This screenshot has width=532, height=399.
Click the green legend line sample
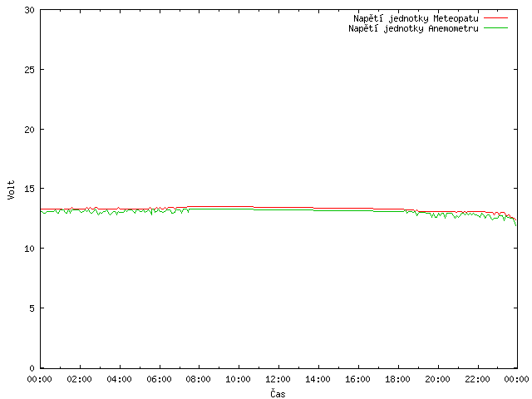[495, 27]
